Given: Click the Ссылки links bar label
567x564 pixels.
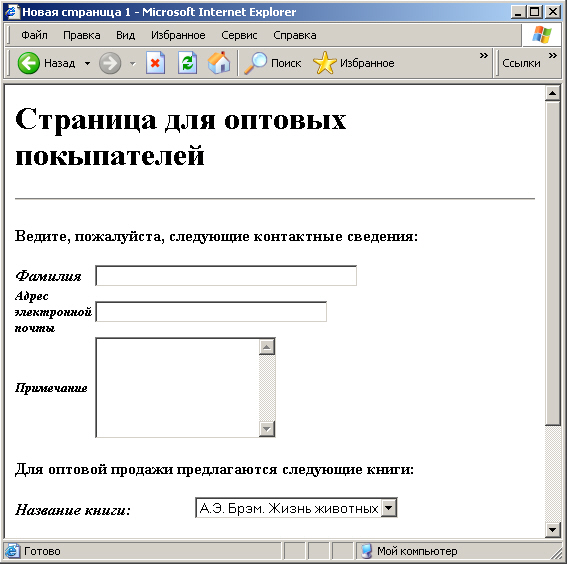Looking at the screenshot, I should pyautogui.click(x=521, y=63).
